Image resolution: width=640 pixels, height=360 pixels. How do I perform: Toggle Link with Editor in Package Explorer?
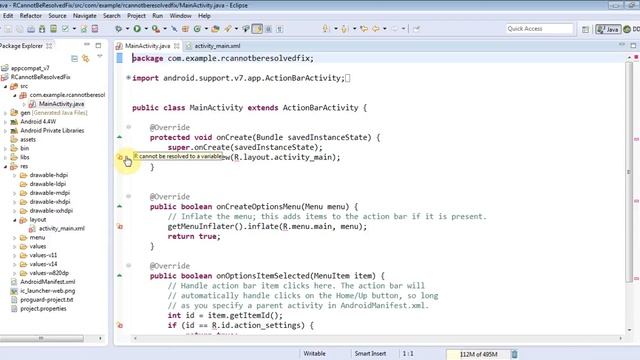[86, 59]
